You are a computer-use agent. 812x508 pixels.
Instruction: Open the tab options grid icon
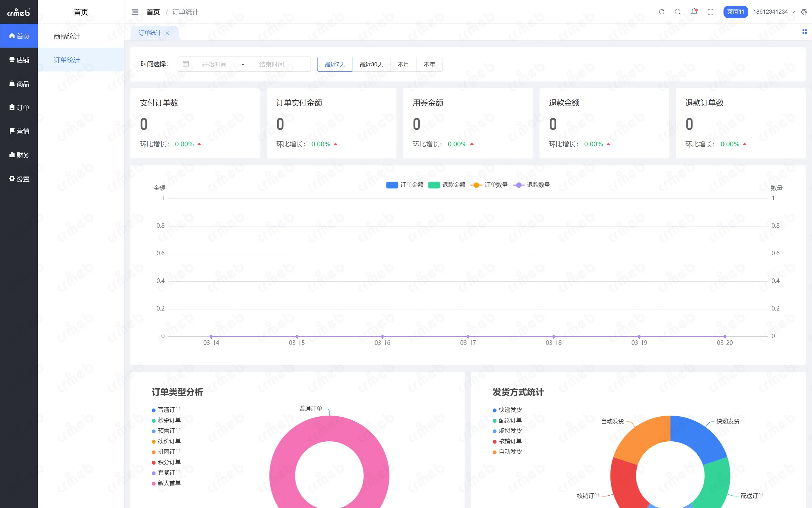[804, 31]
